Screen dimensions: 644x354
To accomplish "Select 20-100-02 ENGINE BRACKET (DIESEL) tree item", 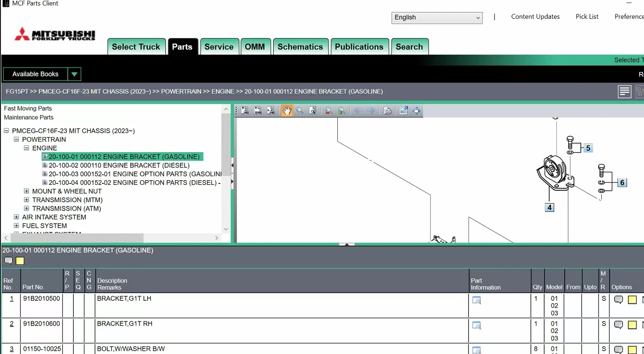I will pos(119,166).
